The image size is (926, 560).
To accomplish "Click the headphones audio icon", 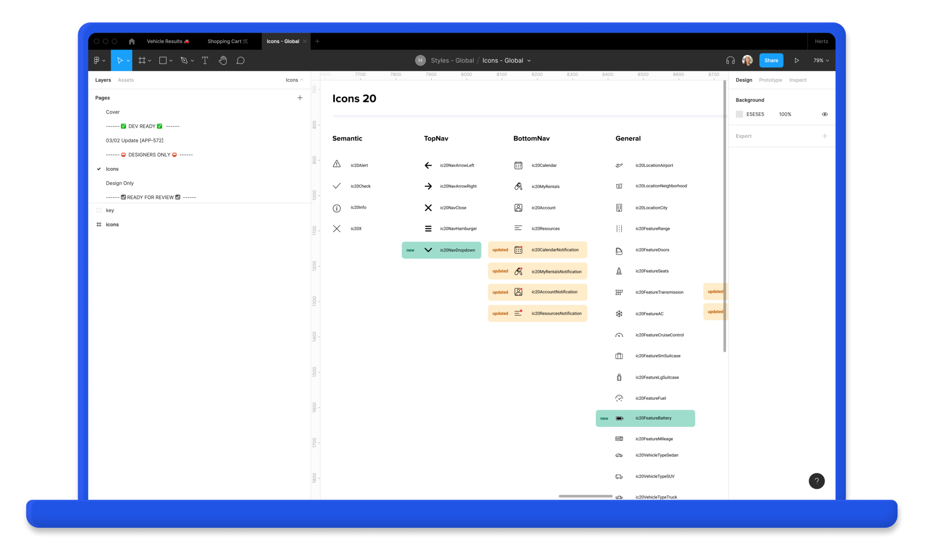I will click(x=730, y=60).
